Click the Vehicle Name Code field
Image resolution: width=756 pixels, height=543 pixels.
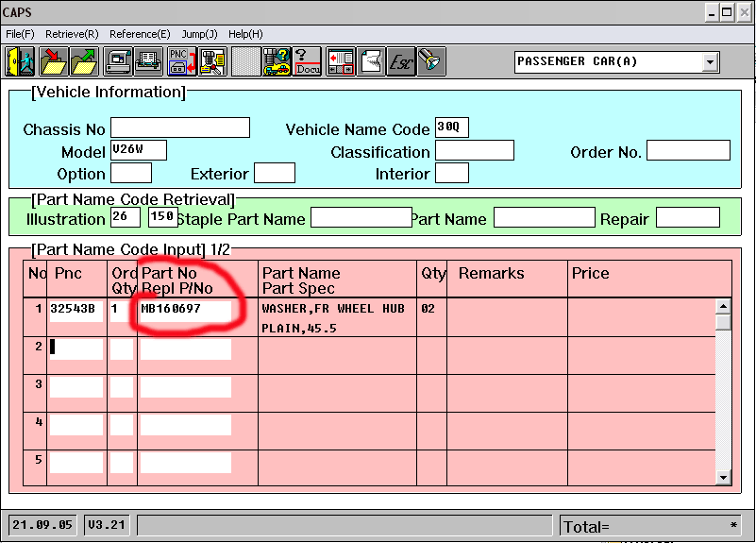(x=451, y=128)
